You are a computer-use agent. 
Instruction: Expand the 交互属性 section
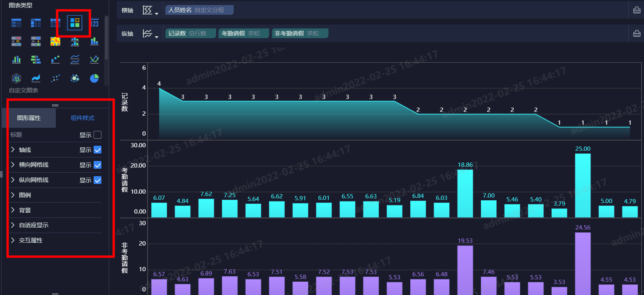(13, 240)
